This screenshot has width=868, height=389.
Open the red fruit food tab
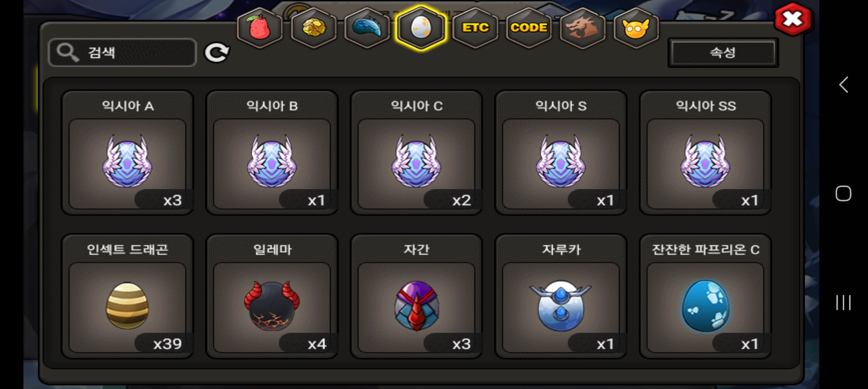(260, 28)
